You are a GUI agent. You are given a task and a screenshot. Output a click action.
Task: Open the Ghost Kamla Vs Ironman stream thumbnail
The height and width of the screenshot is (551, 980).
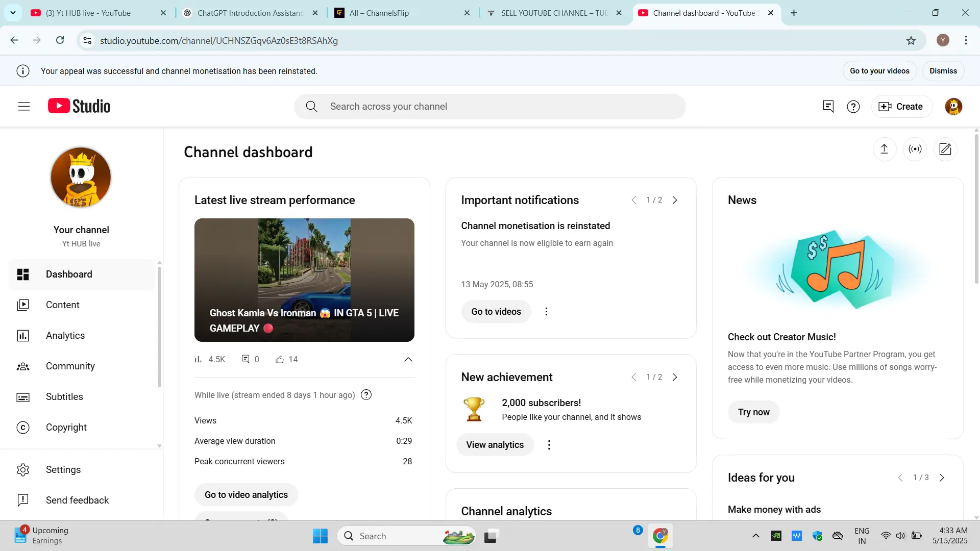pyautogui.click(x=304, y=280)
